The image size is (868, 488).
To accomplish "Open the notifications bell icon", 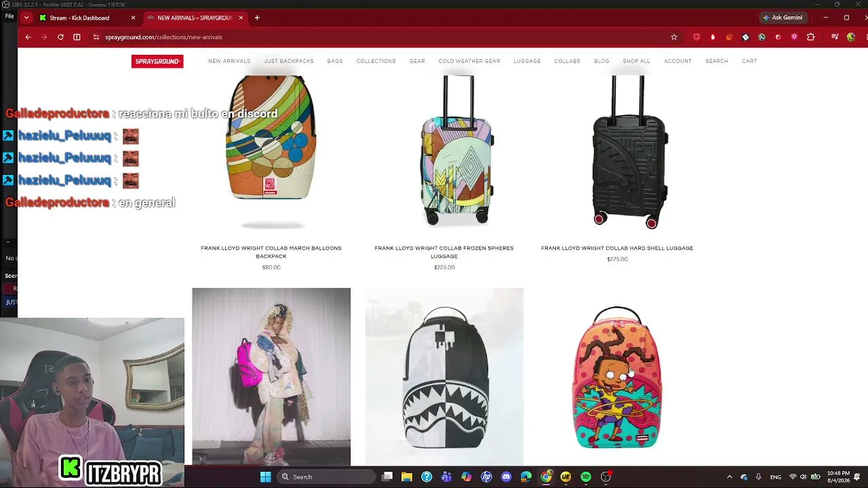I will click(x=857, y=477).
